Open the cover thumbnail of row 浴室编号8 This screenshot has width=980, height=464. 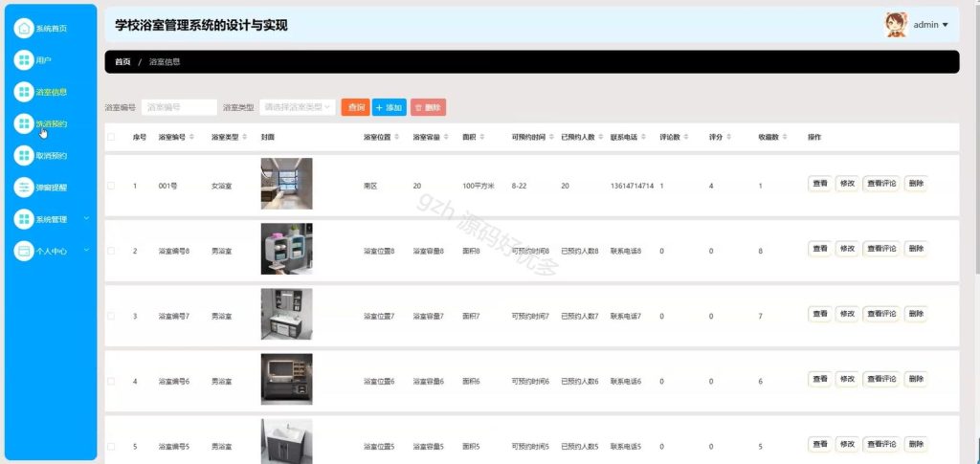pyautogui.click(x=286, y=249)
